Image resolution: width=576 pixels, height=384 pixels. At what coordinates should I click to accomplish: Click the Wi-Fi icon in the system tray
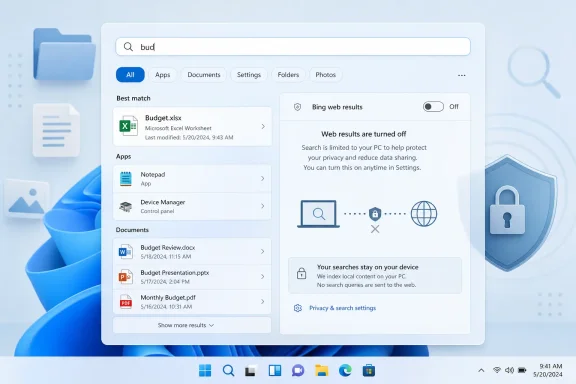click(497, 370)
